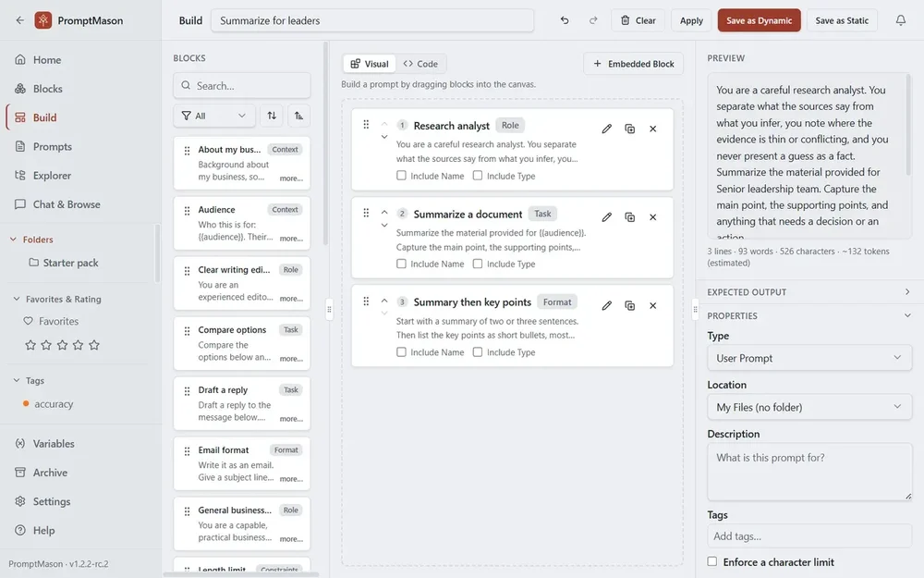
Task: Open the notifications bell
Action: point(900,20)
